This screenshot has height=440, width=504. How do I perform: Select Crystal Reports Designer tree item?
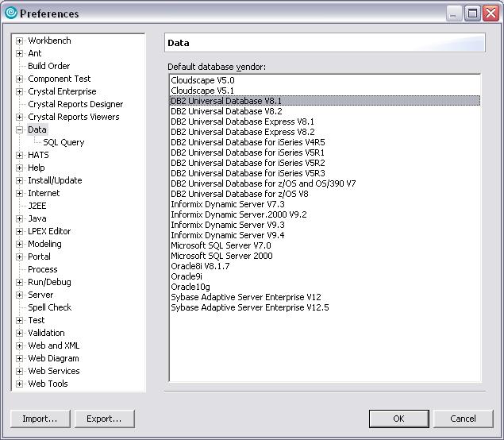(x=75, y=104)
